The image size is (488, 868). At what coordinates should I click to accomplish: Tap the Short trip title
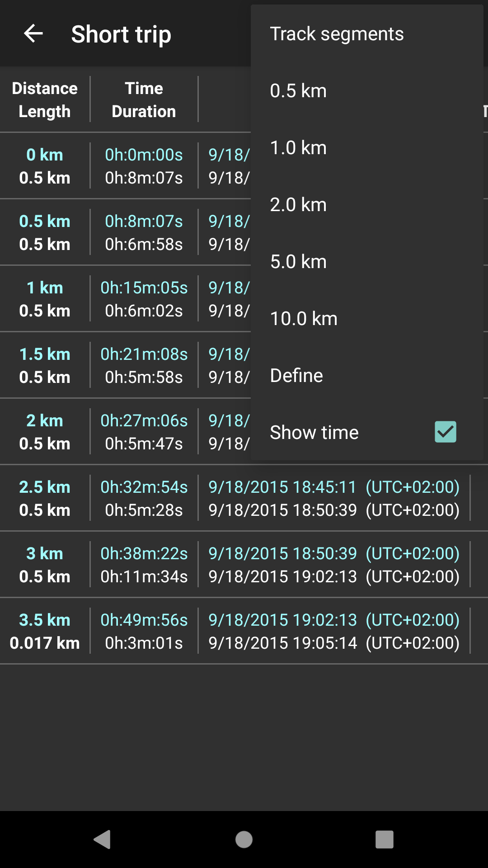tap(121, 34)
